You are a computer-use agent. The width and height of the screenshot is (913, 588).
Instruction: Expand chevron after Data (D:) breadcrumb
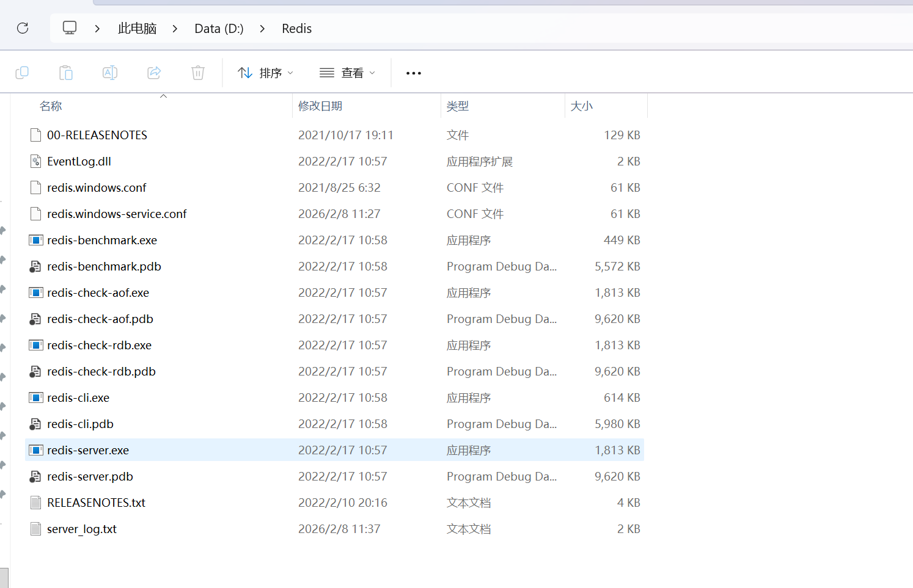[262, 29]
